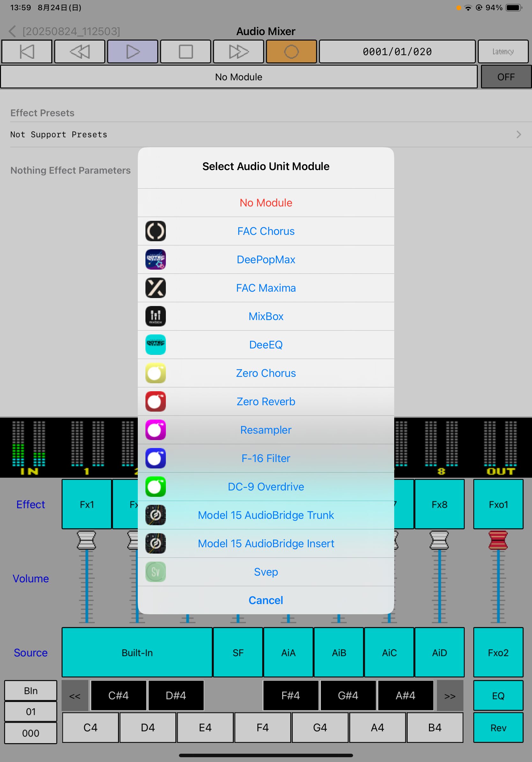The image size is (532, 762).
Task: Select Svep module
Action: point(266,572)
